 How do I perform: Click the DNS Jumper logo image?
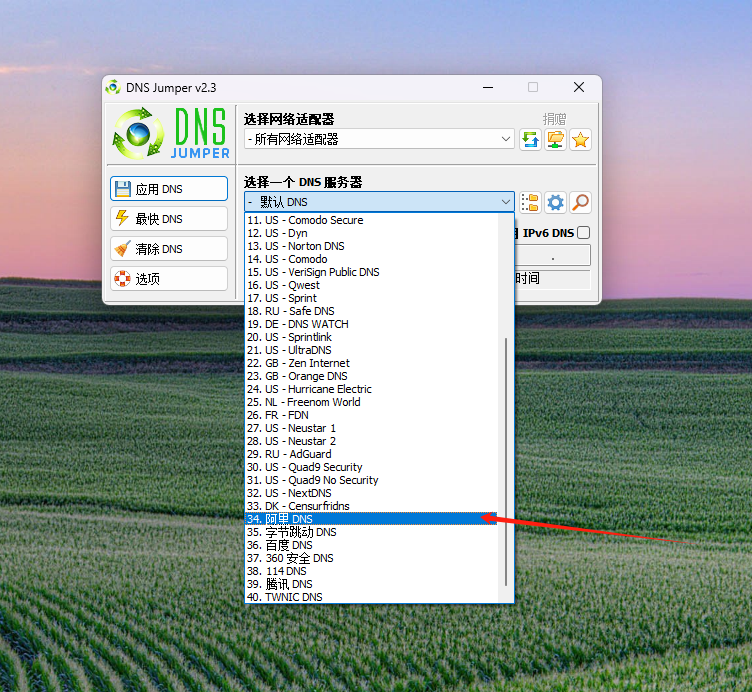(x=171, y=134)
